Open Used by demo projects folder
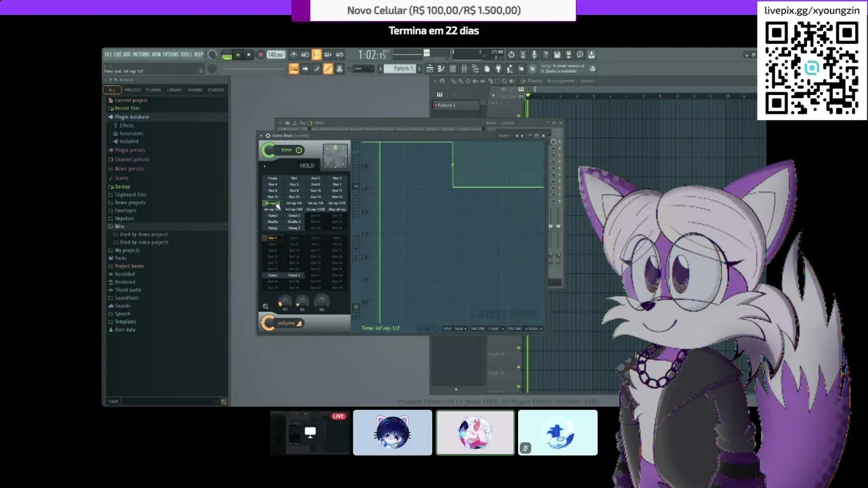Image resolution: width=868 pixels, height=488 pixels. [x=144, y=235]
